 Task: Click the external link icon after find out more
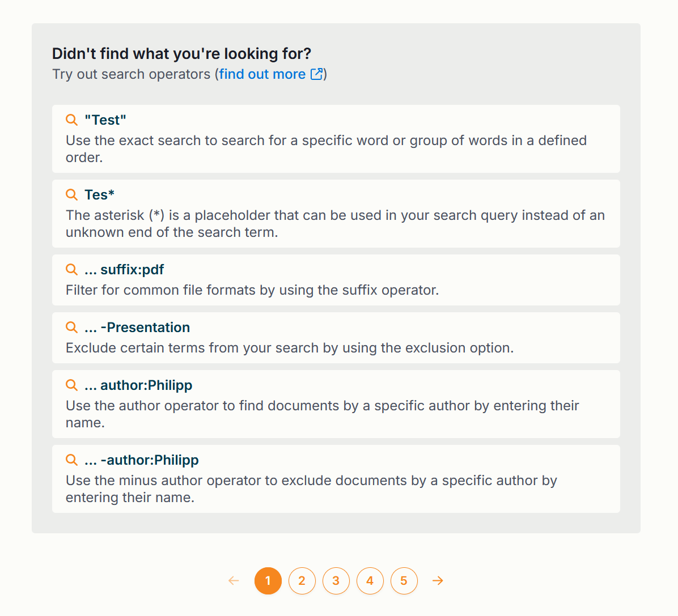(x=317, y=74)
